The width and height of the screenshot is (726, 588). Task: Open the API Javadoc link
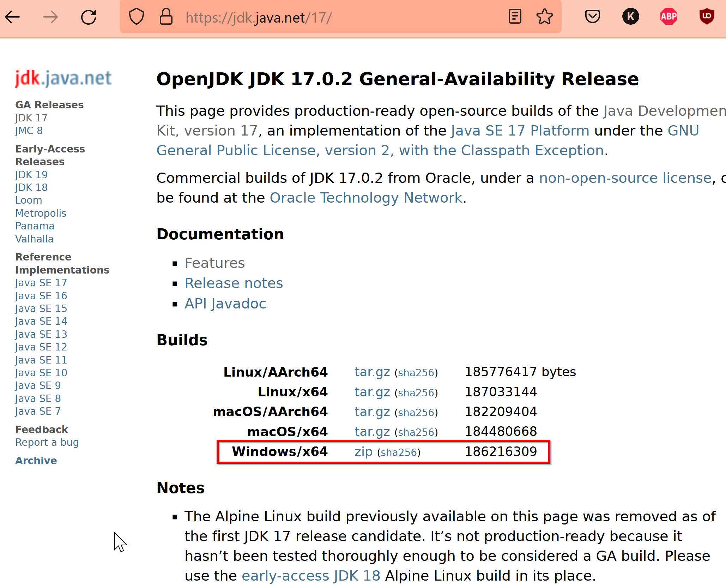(x=225, y=304)
